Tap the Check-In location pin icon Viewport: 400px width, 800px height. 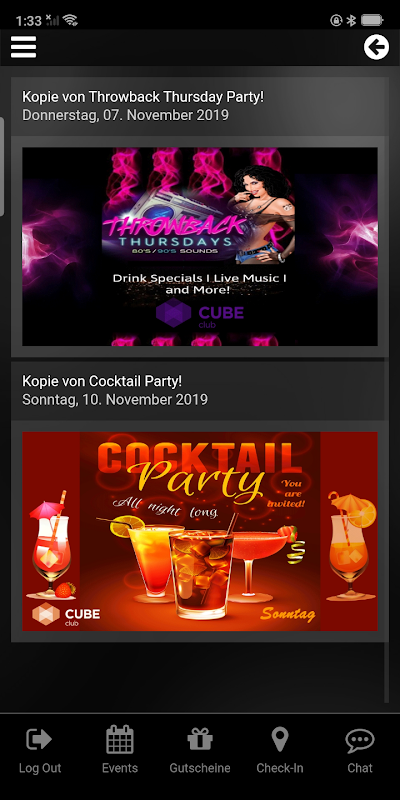[x=280, y=739]
